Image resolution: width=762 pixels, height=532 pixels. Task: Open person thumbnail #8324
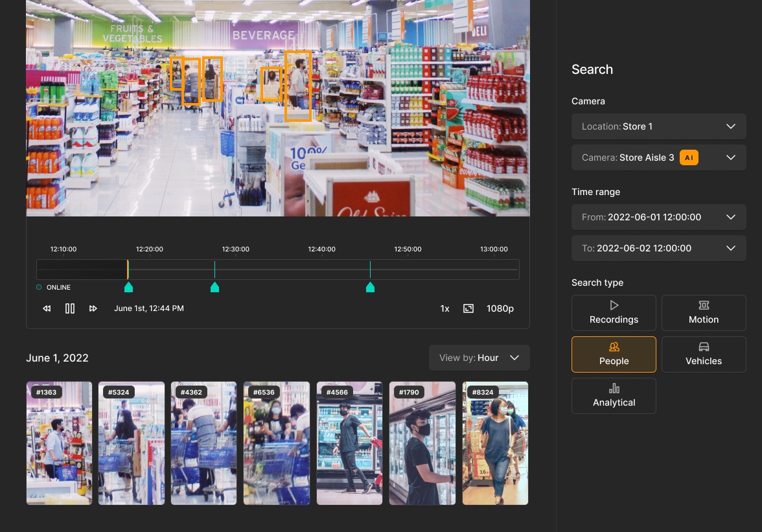495,443
